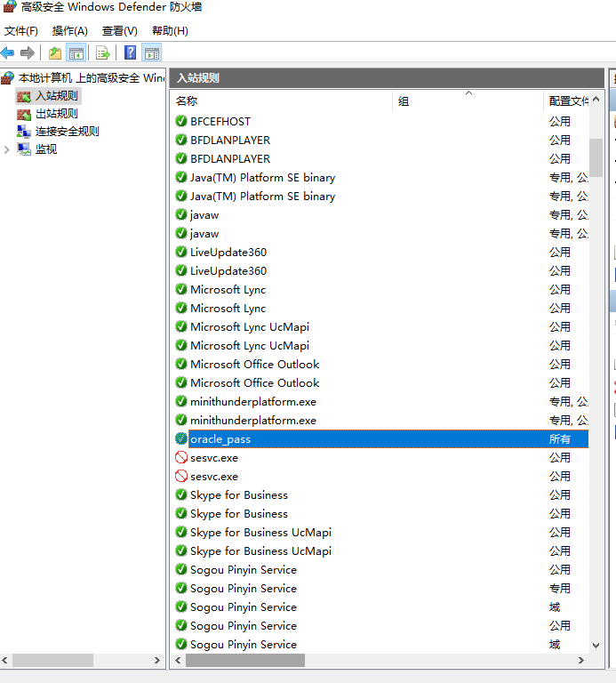Click the root node firewall icon in tree
The height and width of the screenshot is (683, 616).
click(x=7, y=78)
